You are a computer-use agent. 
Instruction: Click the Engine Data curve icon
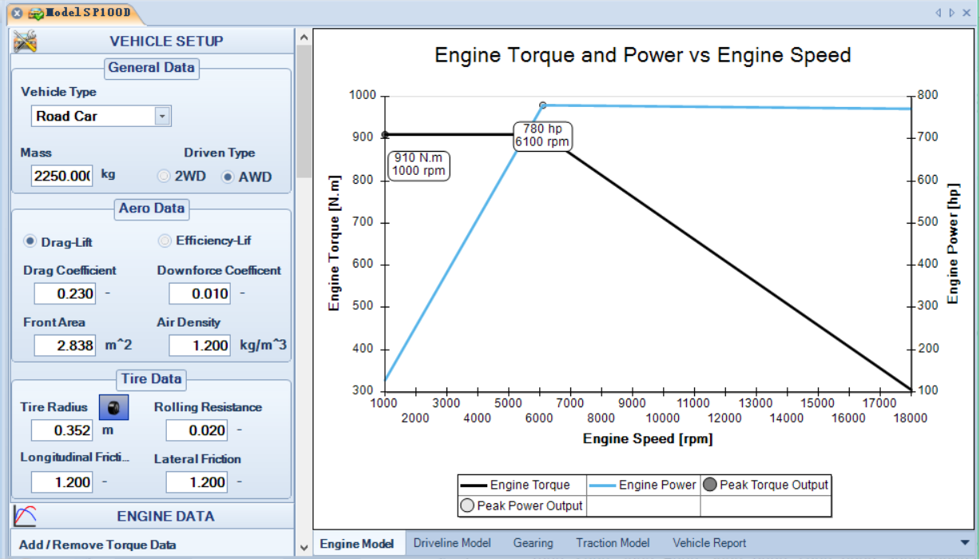click(x=25, y=516)
